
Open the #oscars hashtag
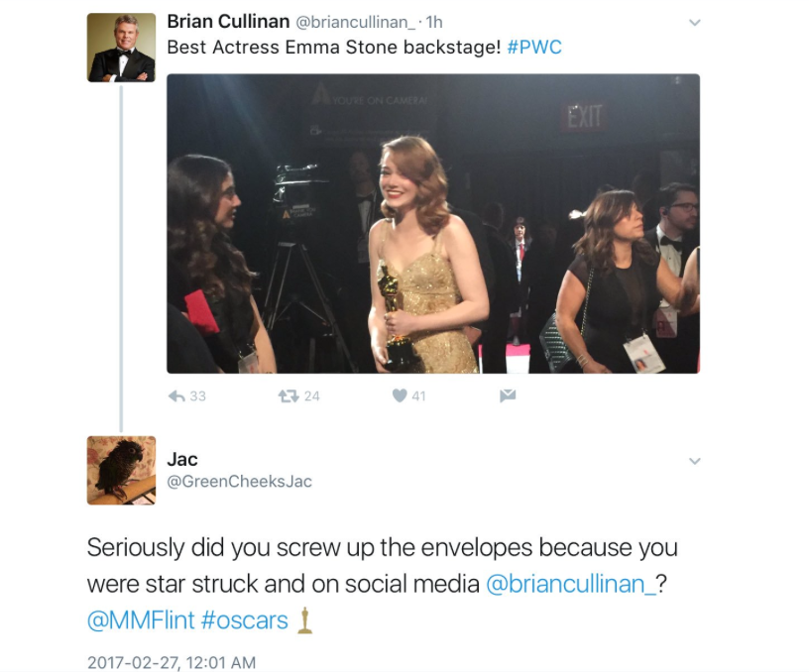(245, 621)
